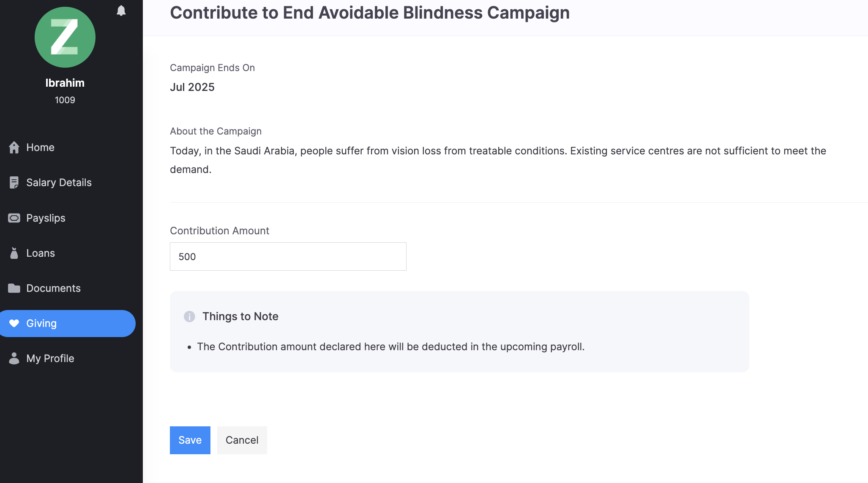Image resolution: width=868 pixels, height=483 pixels.
Task: Click the green Z profile avatar
Action: pos(65,37)
